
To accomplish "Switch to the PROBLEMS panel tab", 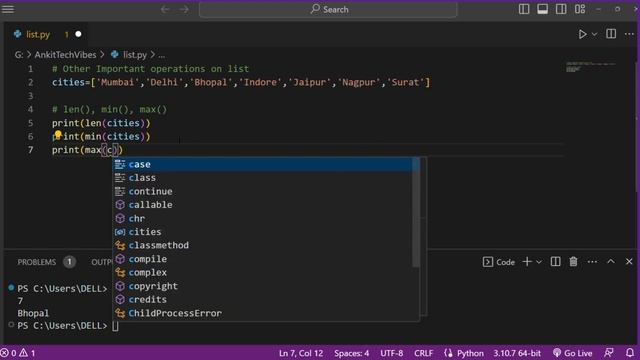I will [x=37, y=262].
